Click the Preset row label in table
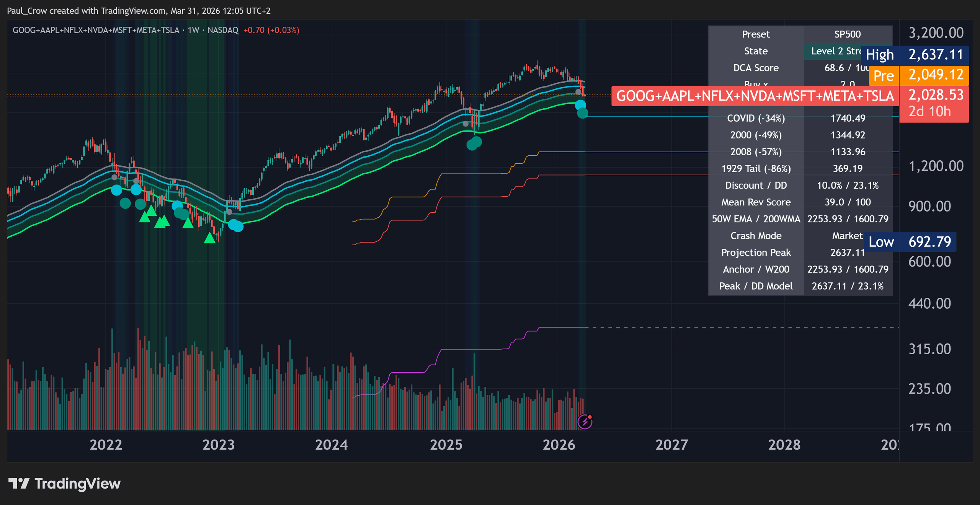 (x=756, y=34)
